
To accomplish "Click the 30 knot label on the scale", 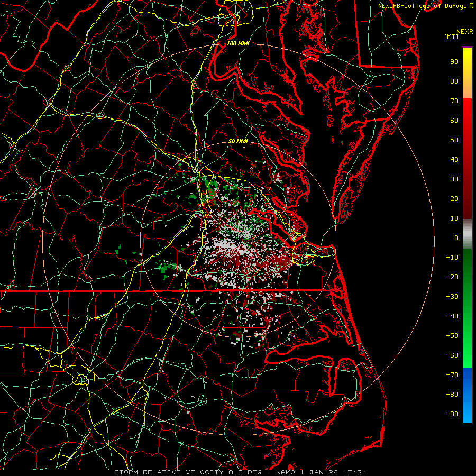I will tap(454, 179).
